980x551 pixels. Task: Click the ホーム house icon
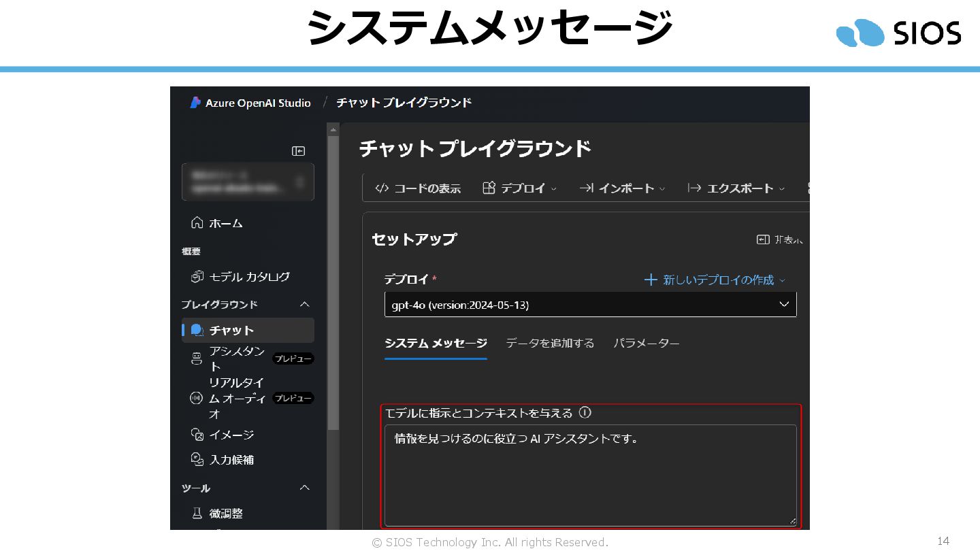197,222
